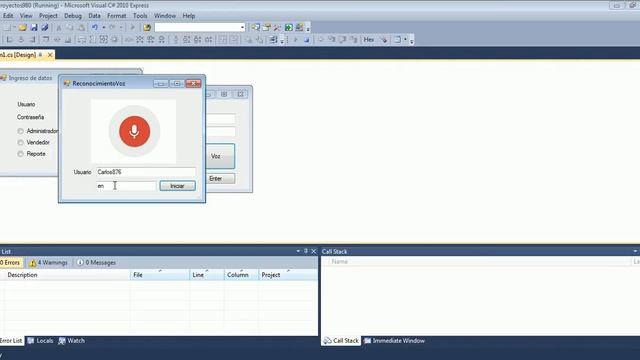This screenshot has height=360, width=640.
Task: Switch to the Immediate Window tab
Action: click(394, 340)
